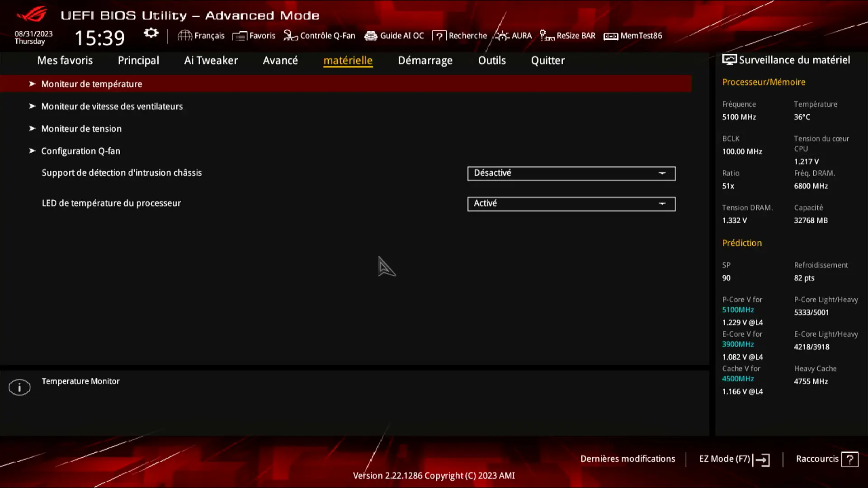Expand Moniteur de vitesse des ventilateurs arrow
Screen dimensions: 868x488
(32, 106)
